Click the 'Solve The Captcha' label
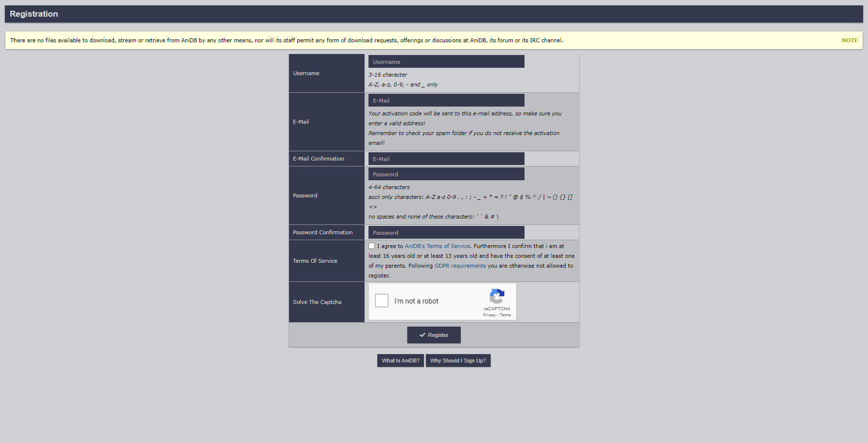Image resolution: width=868 pixels, height=443 pixels. (317, 302)
